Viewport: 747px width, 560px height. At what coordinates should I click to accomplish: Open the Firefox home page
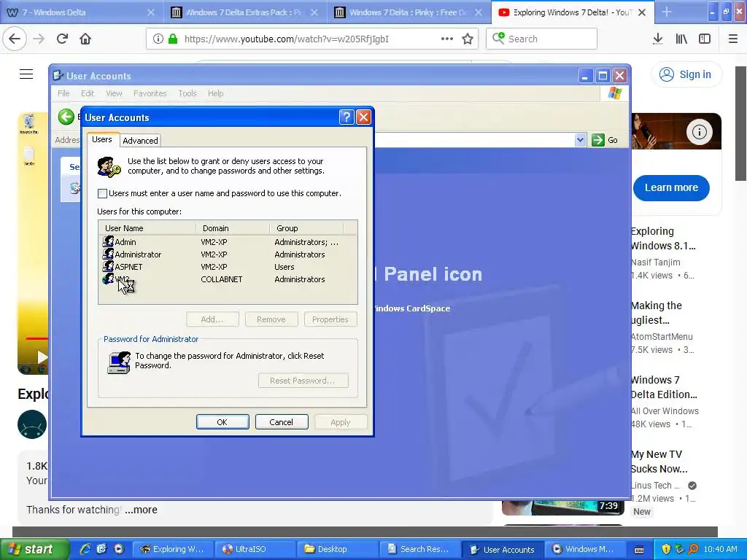(85, 39)
